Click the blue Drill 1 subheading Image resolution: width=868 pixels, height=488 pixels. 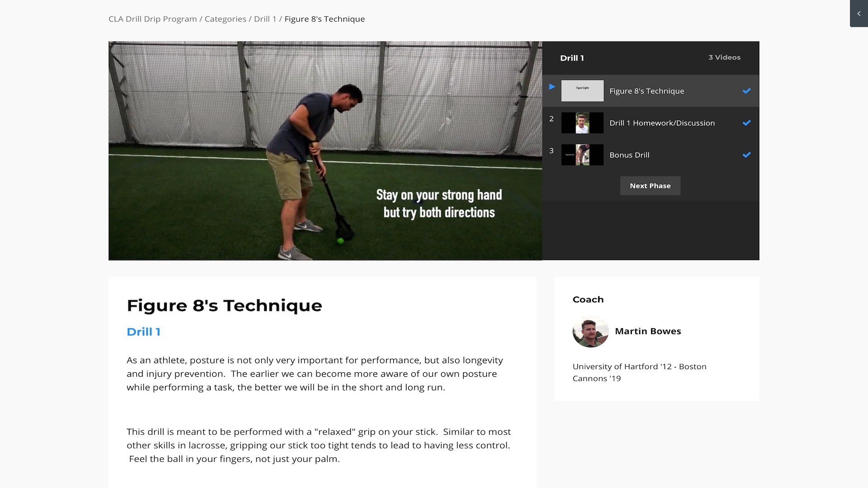[x=143, y=332]
